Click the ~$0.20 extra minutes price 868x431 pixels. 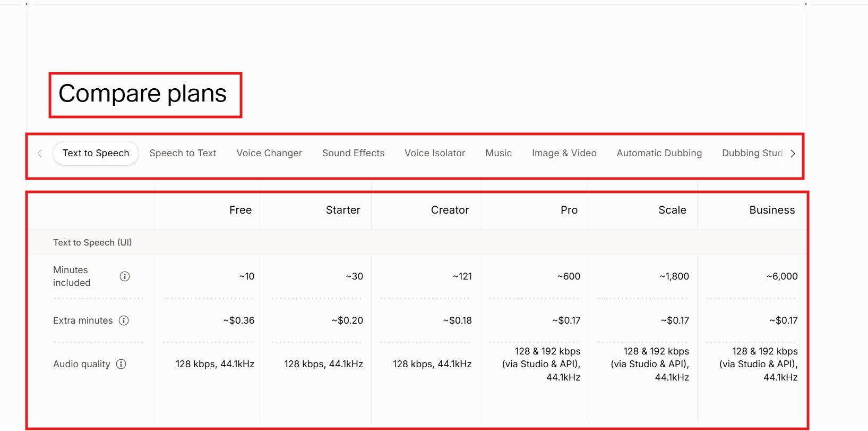348,320
